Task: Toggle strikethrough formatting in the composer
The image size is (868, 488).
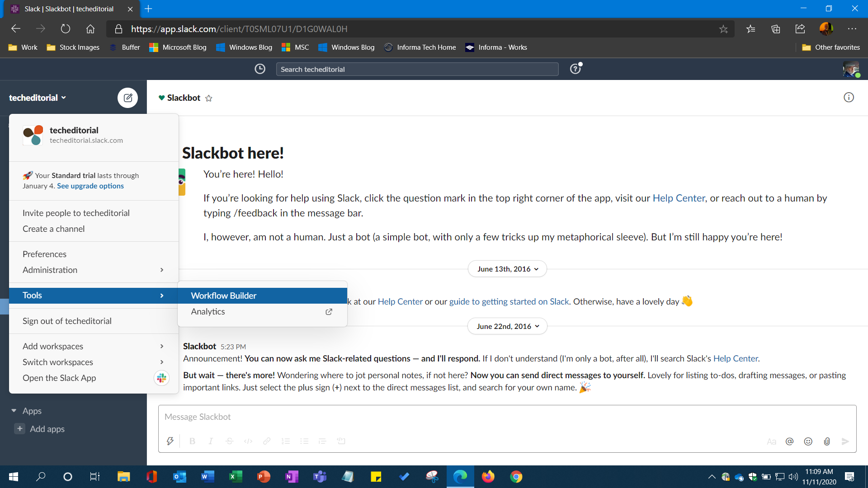Action: tap(229, 441)
